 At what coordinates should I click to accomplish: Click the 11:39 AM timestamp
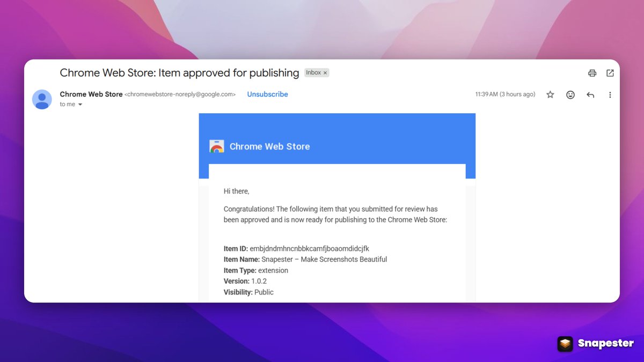[505, 94]
